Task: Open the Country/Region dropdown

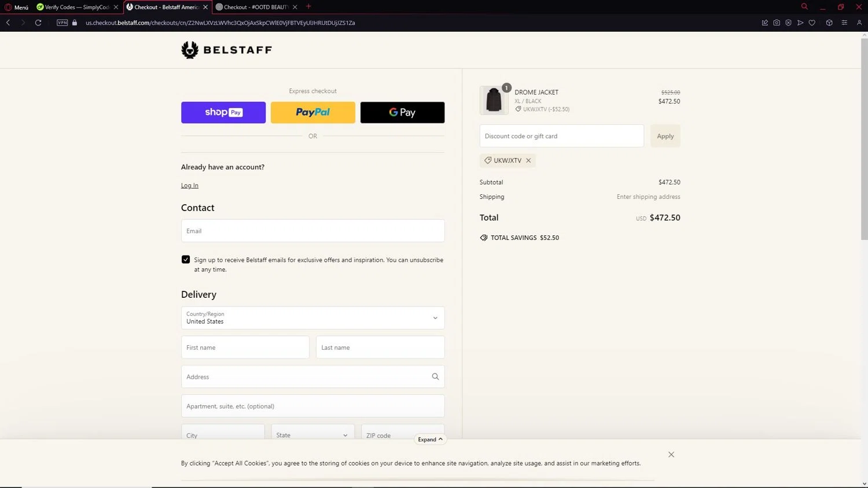Action: tap(313, 318)
